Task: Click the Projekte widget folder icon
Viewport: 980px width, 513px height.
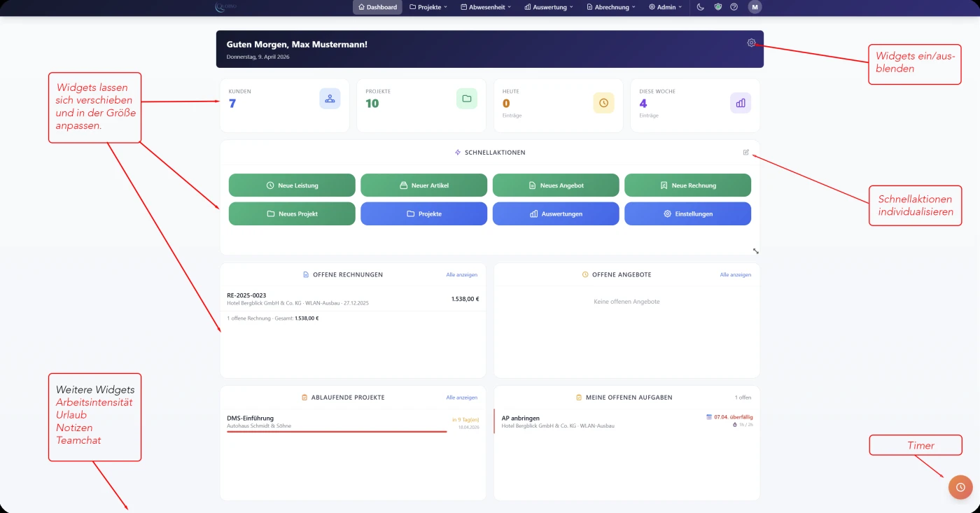Action: (466, 99)
